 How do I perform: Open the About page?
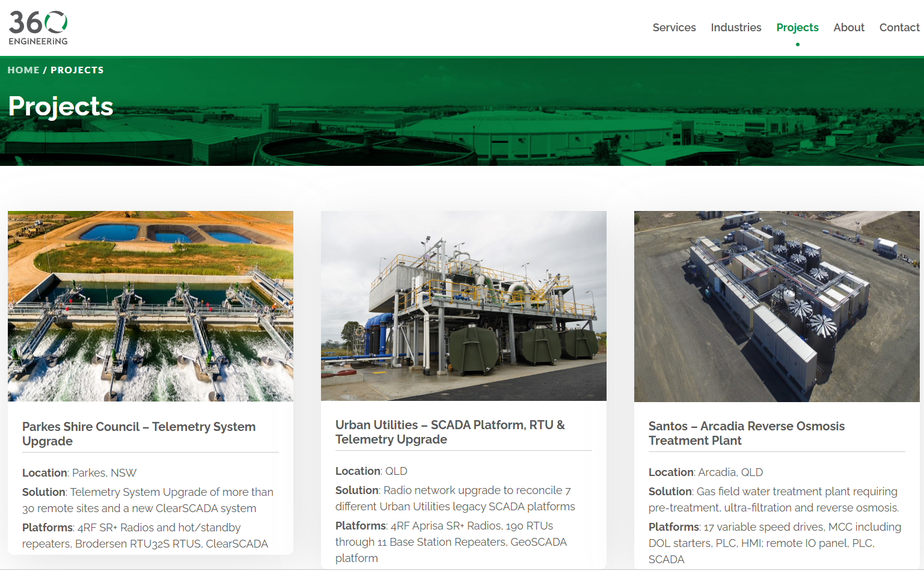point(849,28)
